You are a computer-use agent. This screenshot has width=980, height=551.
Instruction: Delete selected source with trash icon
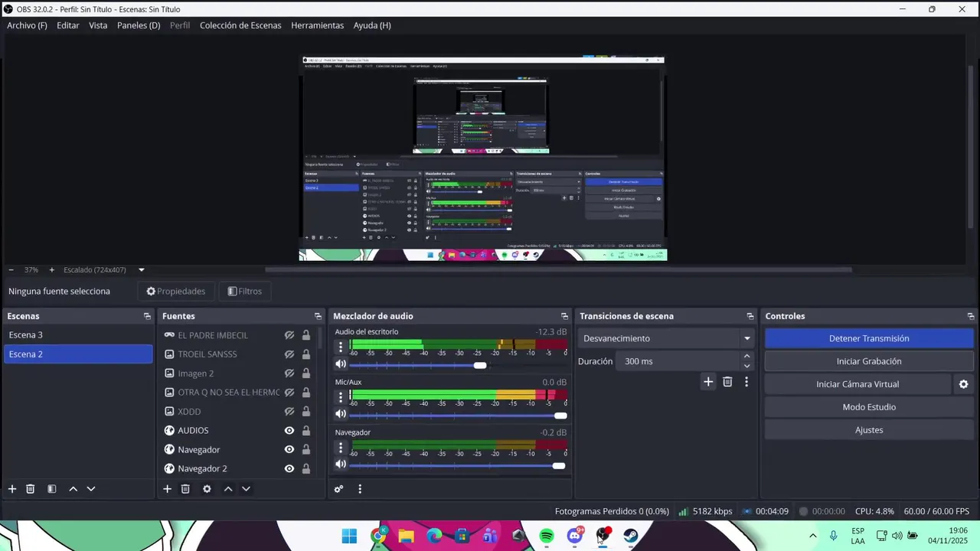point(185,489)
